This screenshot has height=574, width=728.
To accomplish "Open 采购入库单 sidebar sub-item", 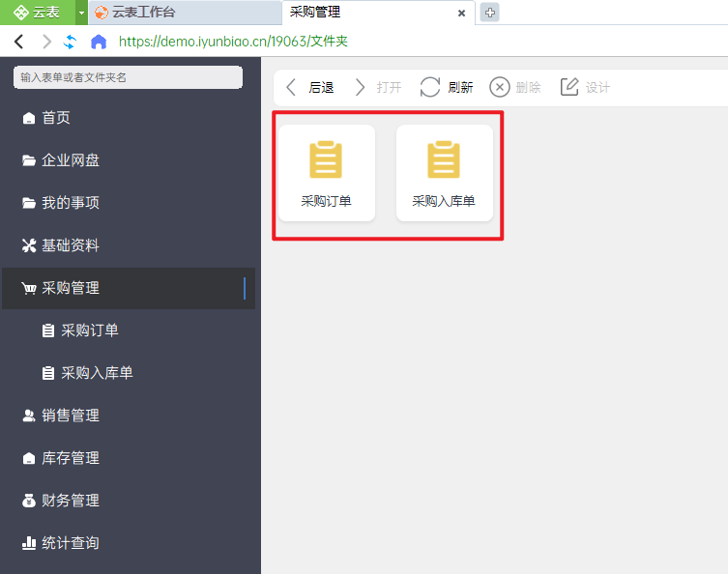I will click(129, 373).
